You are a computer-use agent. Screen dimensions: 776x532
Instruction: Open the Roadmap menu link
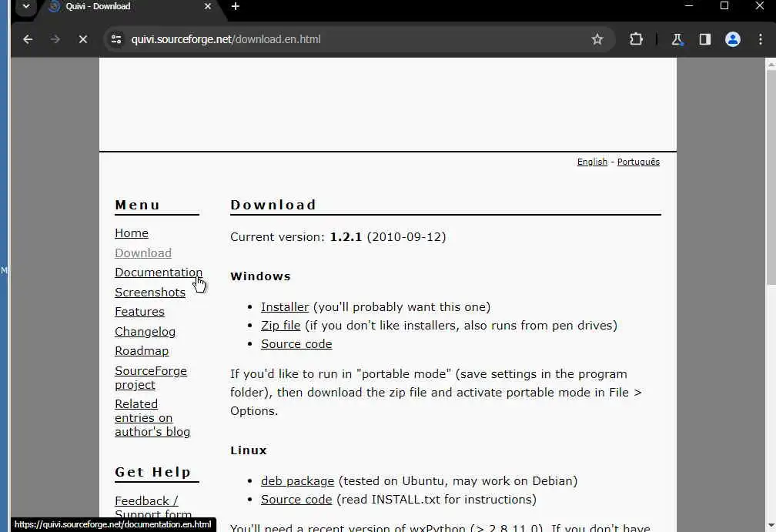pos(142,351)
